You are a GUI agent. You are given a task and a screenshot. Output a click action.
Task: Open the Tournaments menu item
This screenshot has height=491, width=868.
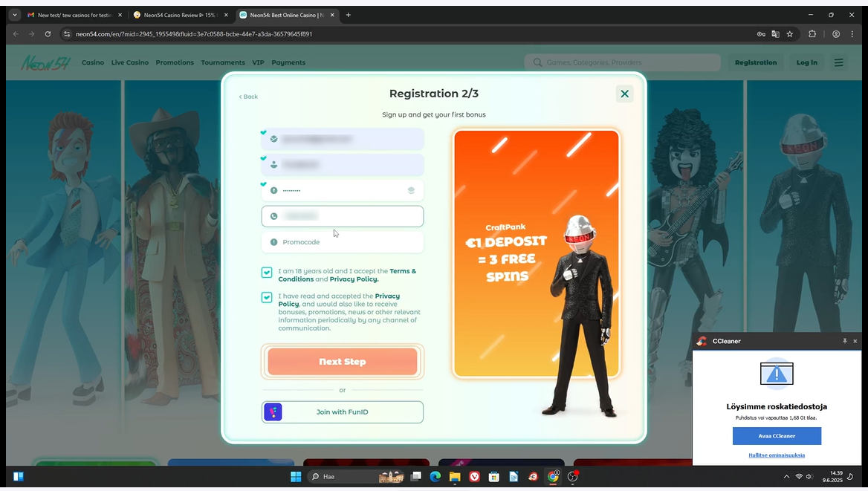[222, 62]
